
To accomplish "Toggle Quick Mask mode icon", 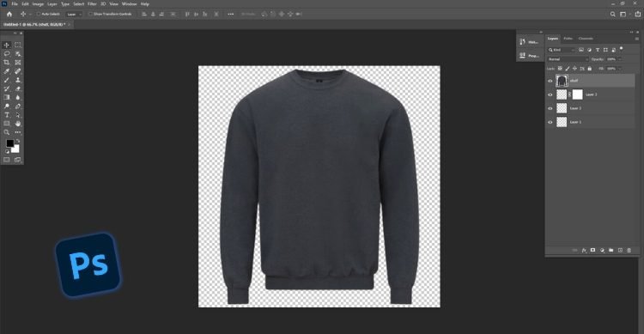I will [x=7, y=160].
